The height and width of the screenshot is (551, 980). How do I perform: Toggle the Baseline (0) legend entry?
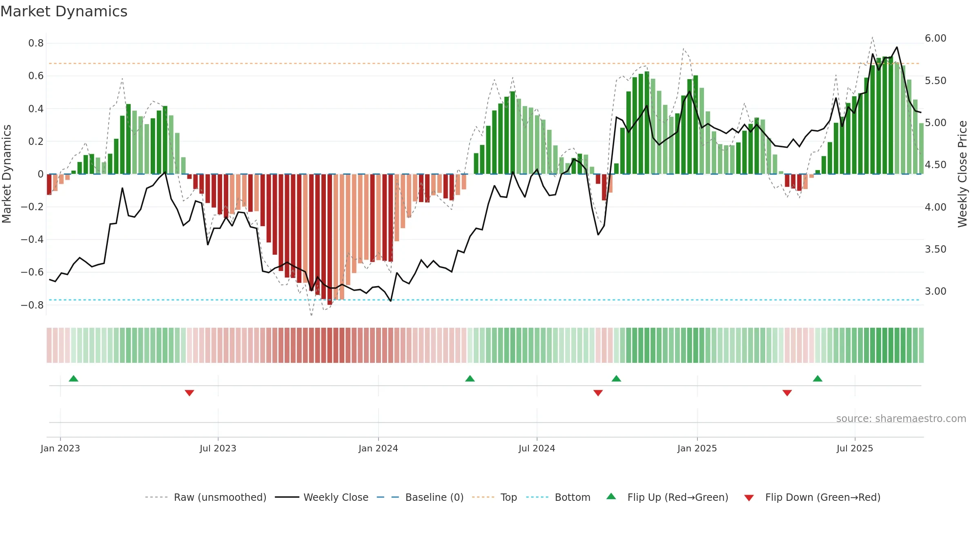click(x=420, y=497)
